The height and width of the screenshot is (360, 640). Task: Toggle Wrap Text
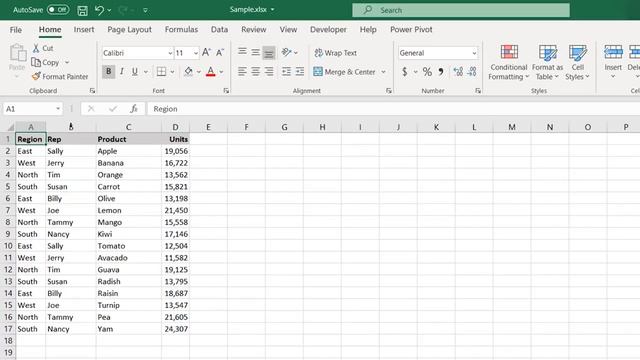336,53
